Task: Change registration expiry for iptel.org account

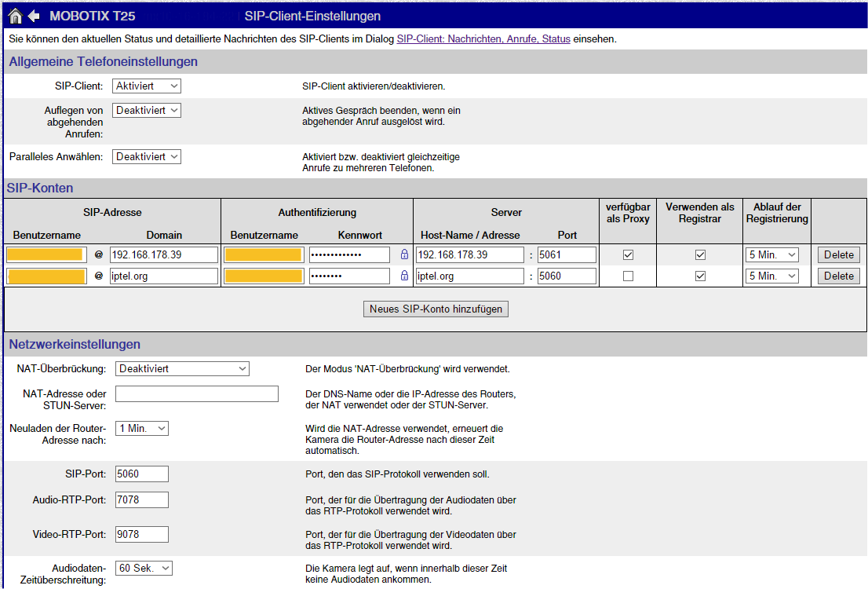Action: pyautogui.click(x=771, y=276)
